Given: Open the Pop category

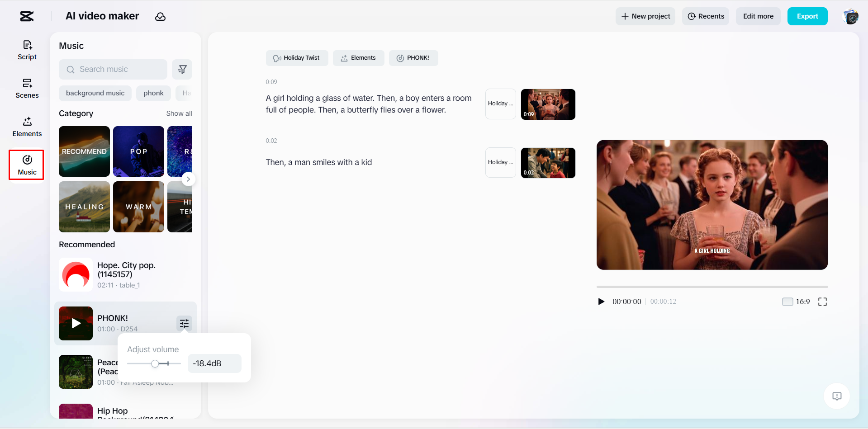Looking at the screenshot, I should [x=138, y=151].
